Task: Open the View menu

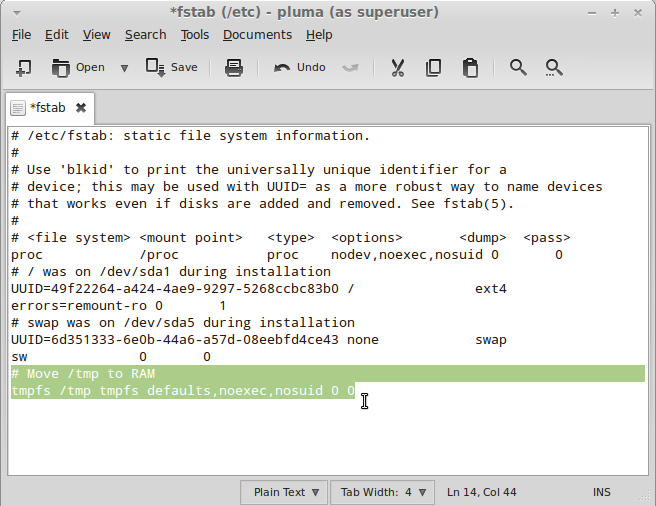Action: click(x=96, y=35)
